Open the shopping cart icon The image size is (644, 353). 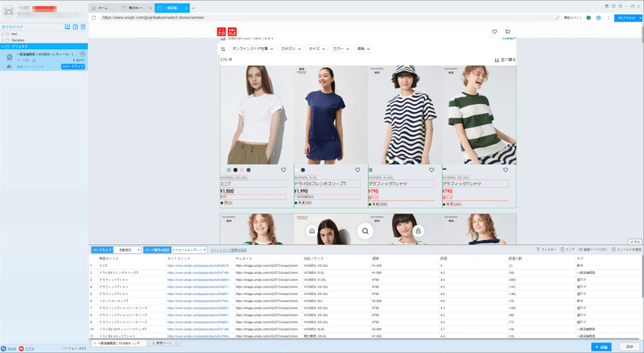point(508,31)
